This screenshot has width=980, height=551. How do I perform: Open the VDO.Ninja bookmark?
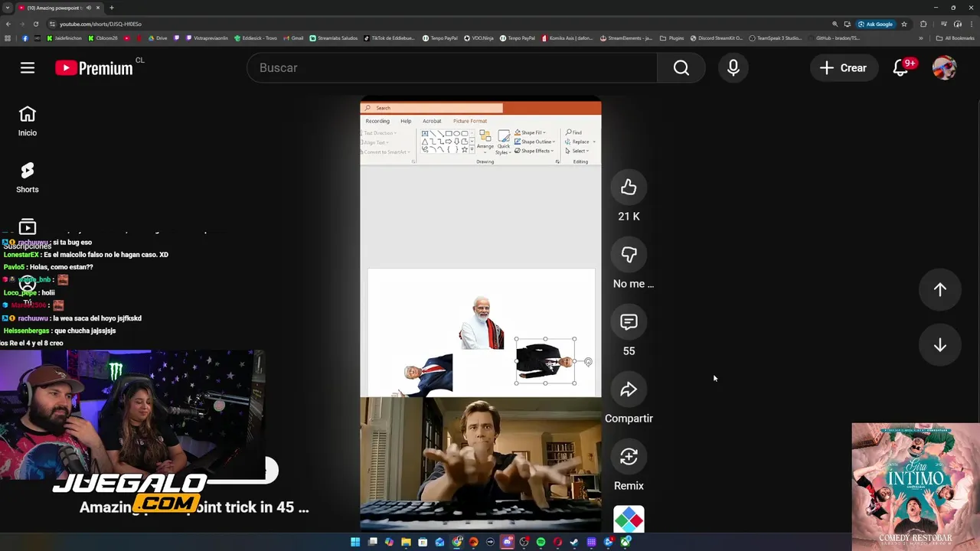pos(479,37)
